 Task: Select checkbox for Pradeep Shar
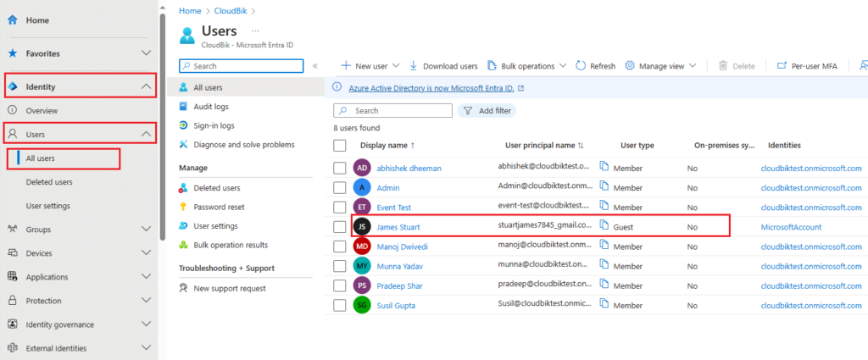pos(339,285)
